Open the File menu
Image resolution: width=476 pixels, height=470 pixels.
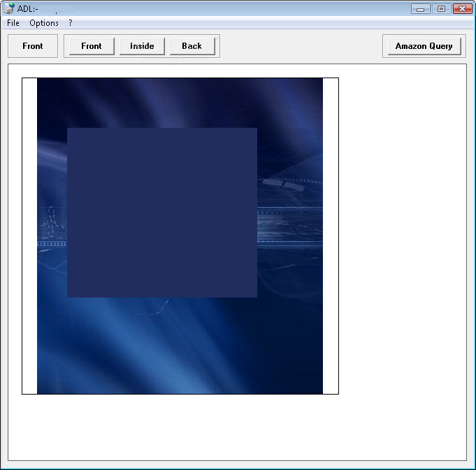point(13,23)
